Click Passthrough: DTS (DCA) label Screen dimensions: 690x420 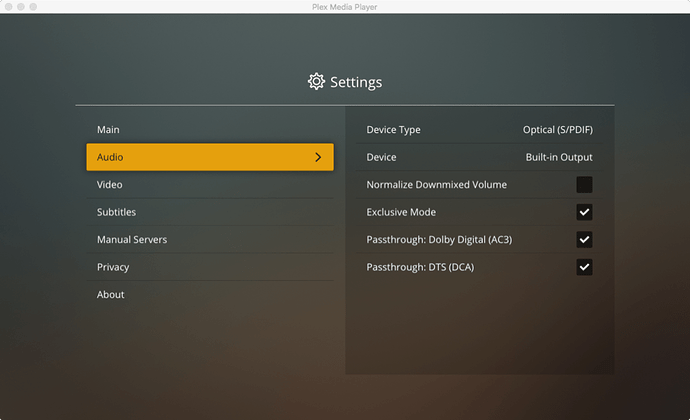point(420,267)
